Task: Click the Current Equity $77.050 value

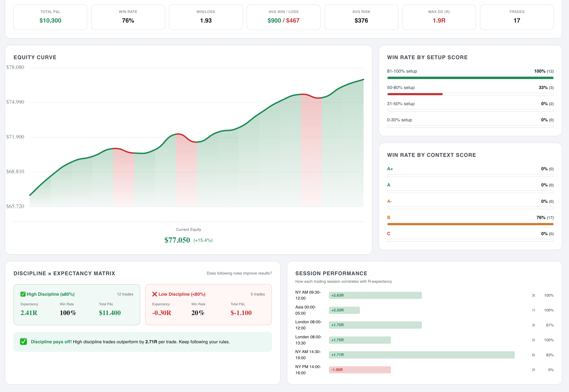Action: (177, 240)
